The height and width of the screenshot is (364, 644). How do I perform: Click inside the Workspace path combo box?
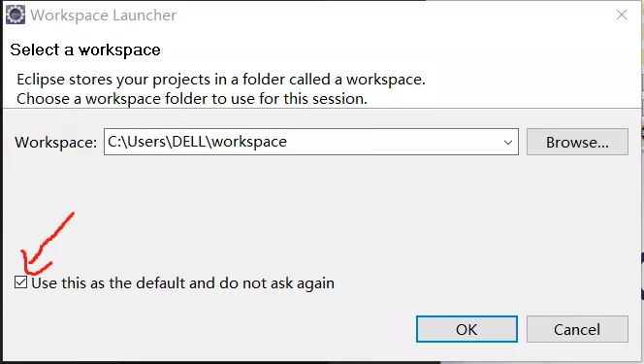point(311,142)
